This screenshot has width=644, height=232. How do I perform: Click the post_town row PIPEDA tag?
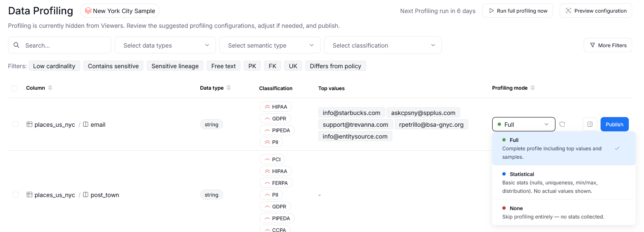277,219
